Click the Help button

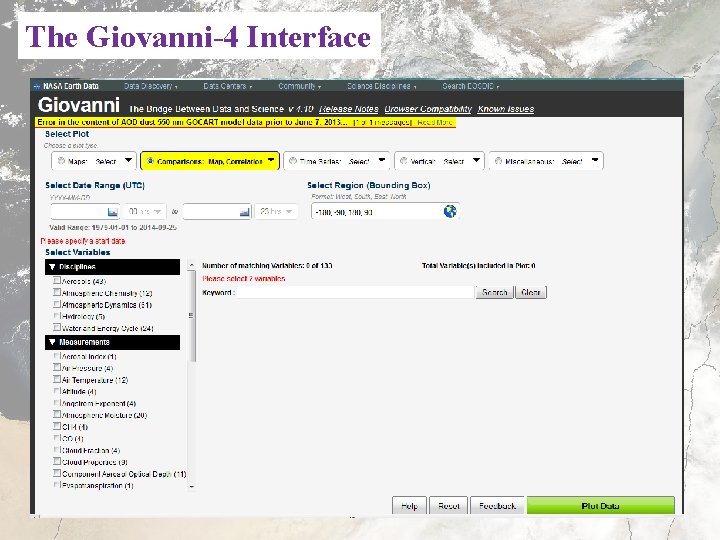(409, 506)
